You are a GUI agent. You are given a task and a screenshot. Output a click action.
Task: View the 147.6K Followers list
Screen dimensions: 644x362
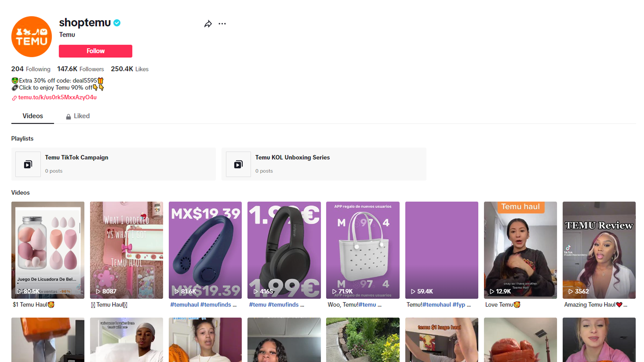[x=80, y=69]
